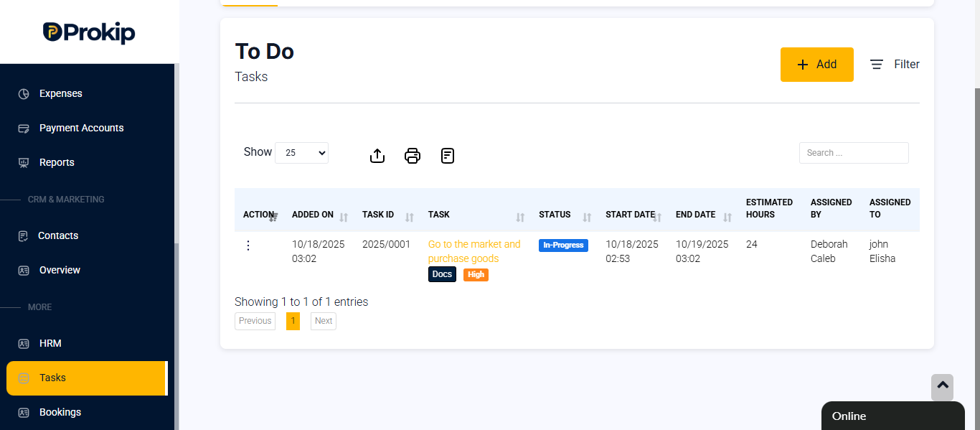
Task: Click start date 10/18/2025 02:53
Action: pyautogui.click(x=632, y=251)
